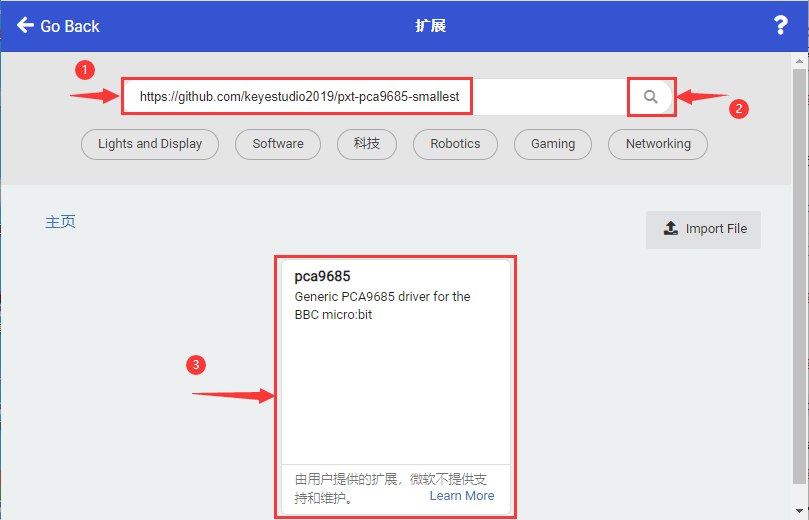Click the magnifying glass search icon
Viewport: 809px width, 520px height.
pos(651,96)
